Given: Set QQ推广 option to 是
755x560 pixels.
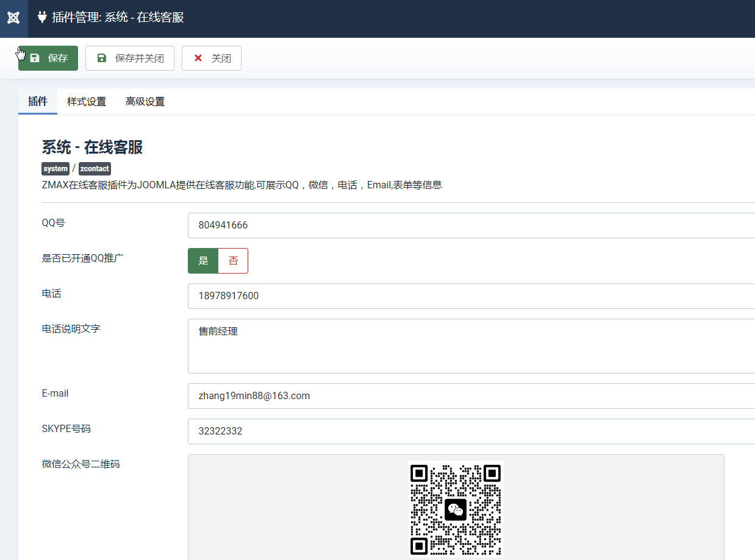Looking at the screenshot, I should click(x=203, y=261).
